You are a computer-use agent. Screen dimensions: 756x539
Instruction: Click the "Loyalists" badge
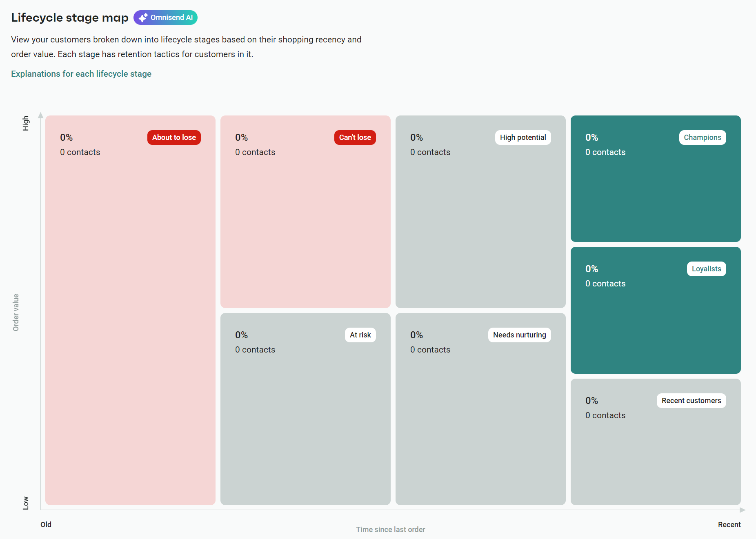click(706, 268)
